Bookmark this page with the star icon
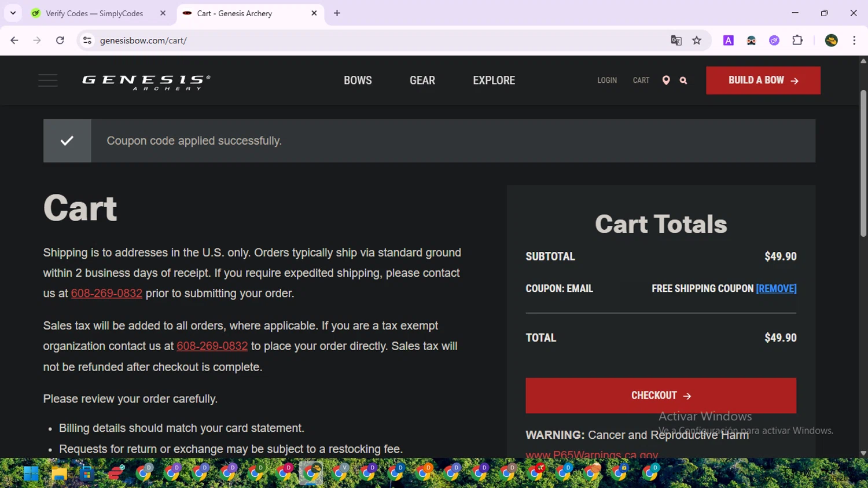868x488 pixels. (x=697, y=41)
